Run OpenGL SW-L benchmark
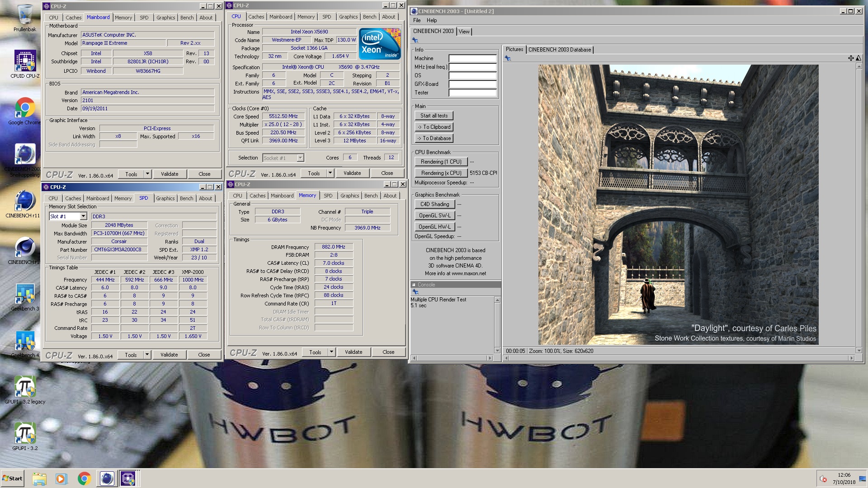 tap(434, 216)
